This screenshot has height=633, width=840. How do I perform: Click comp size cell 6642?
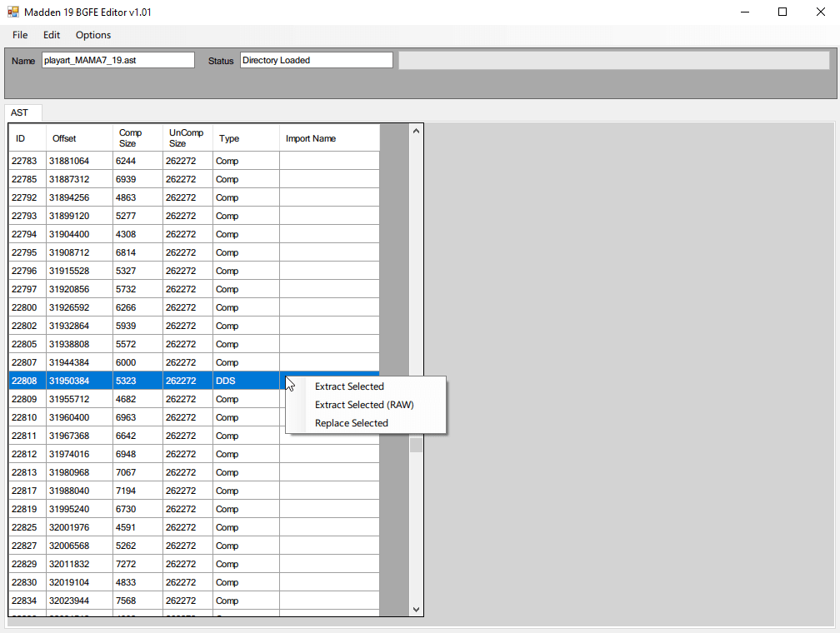click(137, 436)
